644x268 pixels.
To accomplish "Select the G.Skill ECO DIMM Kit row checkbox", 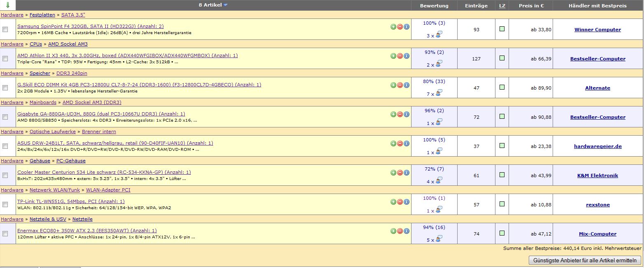I will click(x=5, y=88).
